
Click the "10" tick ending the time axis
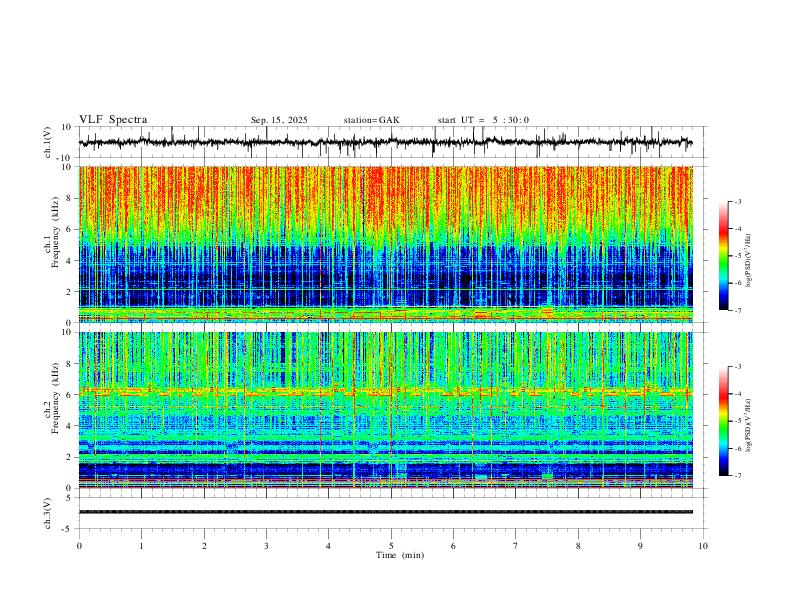click(703, 546)
